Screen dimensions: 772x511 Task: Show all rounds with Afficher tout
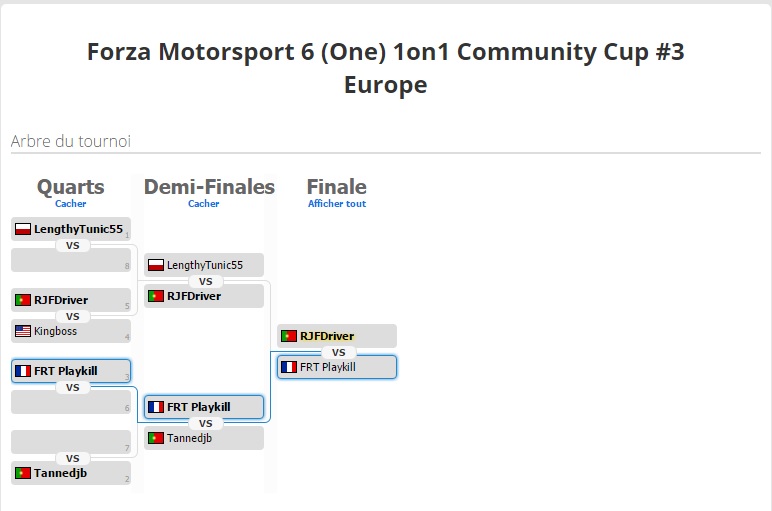tap(337, 204)
